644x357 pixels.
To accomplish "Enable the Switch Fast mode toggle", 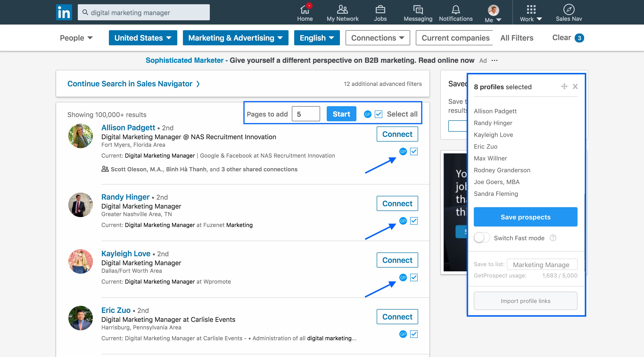I will point(482,237).
